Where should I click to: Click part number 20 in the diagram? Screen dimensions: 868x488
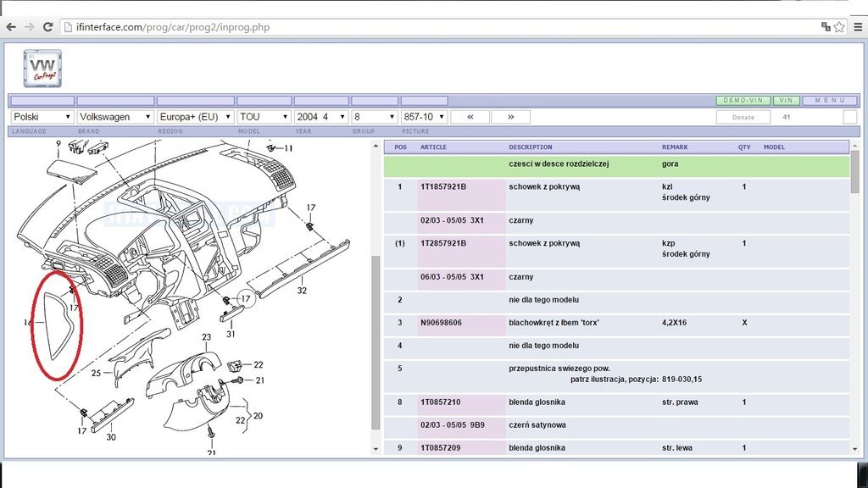pyautogui.click(x=258, y=416)
